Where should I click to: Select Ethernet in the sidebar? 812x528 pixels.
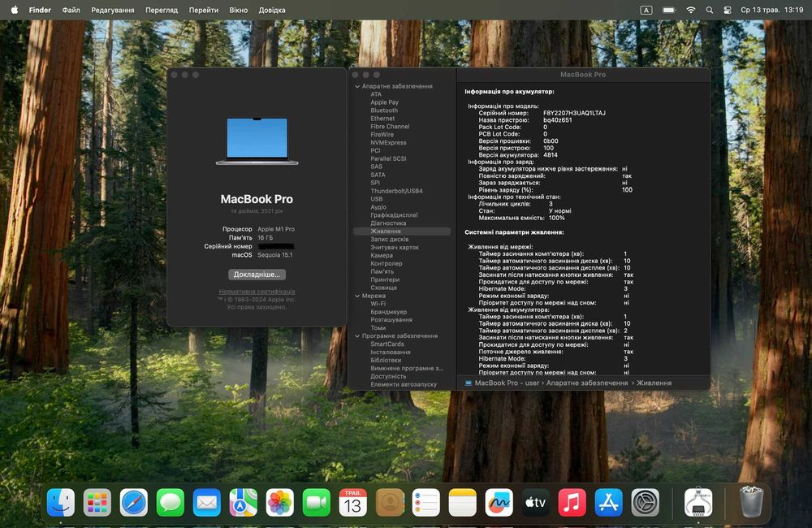(x=382, y=119)
